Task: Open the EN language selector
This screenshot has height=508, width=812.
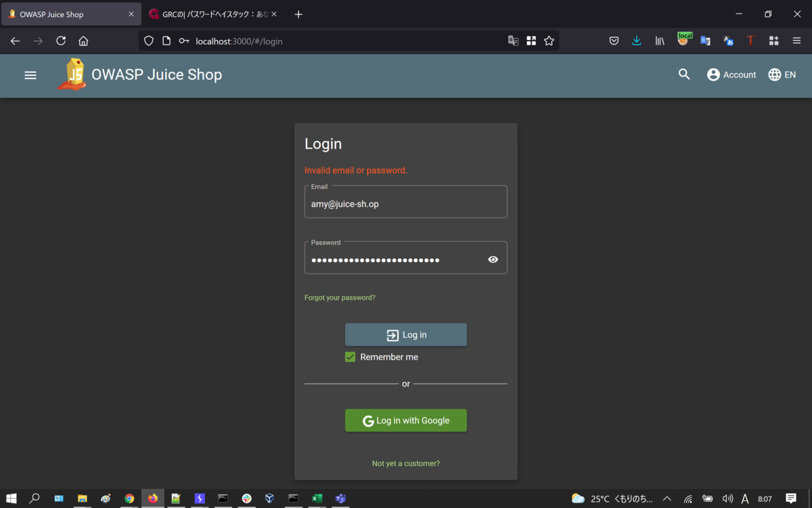Action: tap(782, 75)
